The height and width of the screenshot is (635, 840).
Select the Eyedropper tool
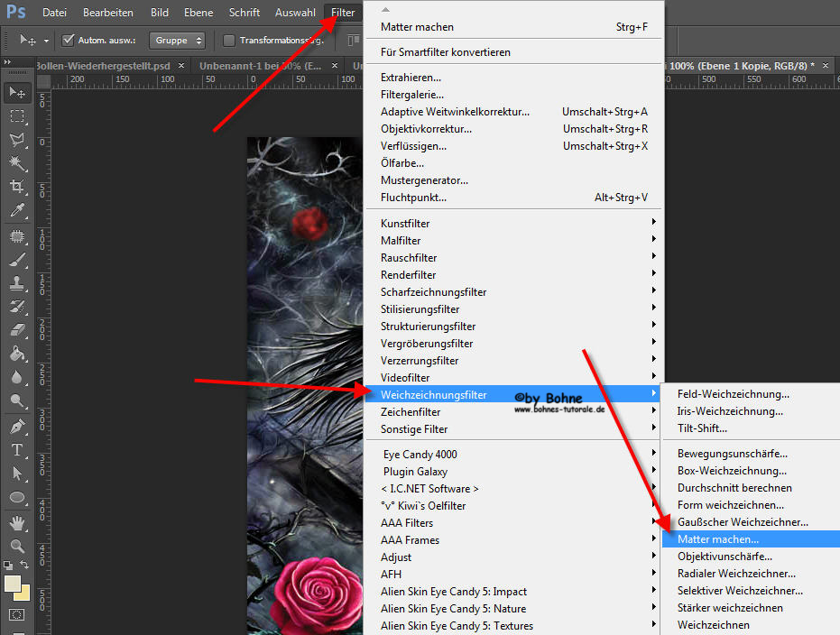(16, 211)
